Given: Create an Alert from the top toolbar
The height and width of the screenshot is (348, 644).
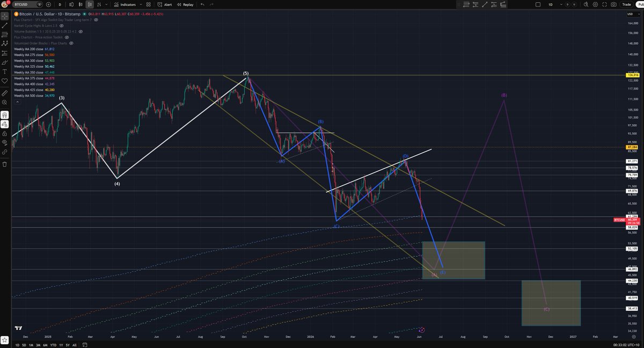Looking at the screenshot, I should click(x=164, y=4).
